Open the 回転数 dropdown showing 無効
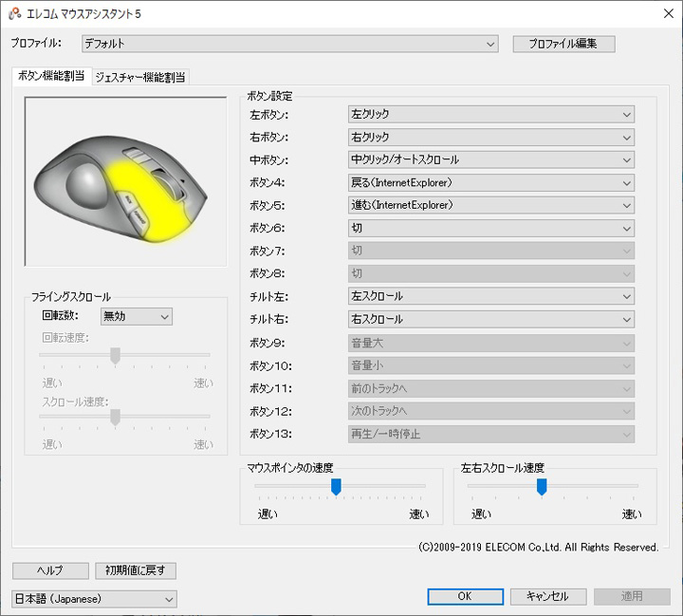This screenshot has height=616, width=683. click(136, 316)
